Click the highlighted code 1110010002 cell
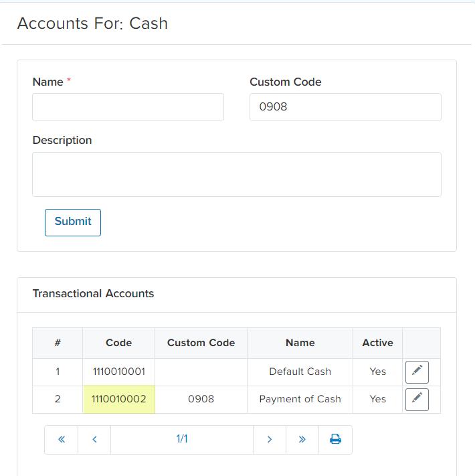The height and width of the screenshot is (476, 475). (119, 399)
